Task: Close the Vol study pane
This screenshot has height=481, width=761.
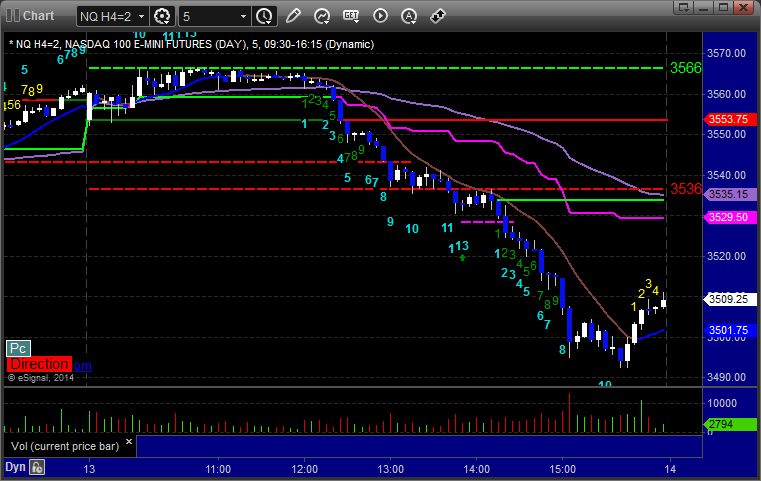Action: [129, 441]
